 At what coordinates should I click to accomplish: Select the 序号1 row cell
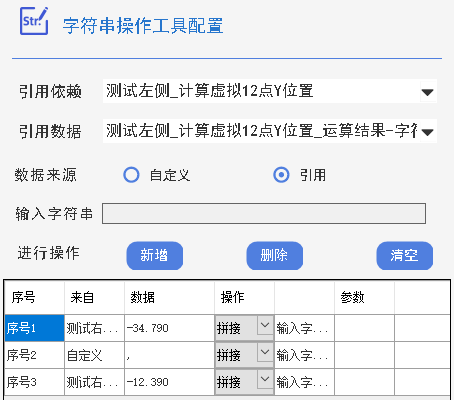(x=35, y=328)
